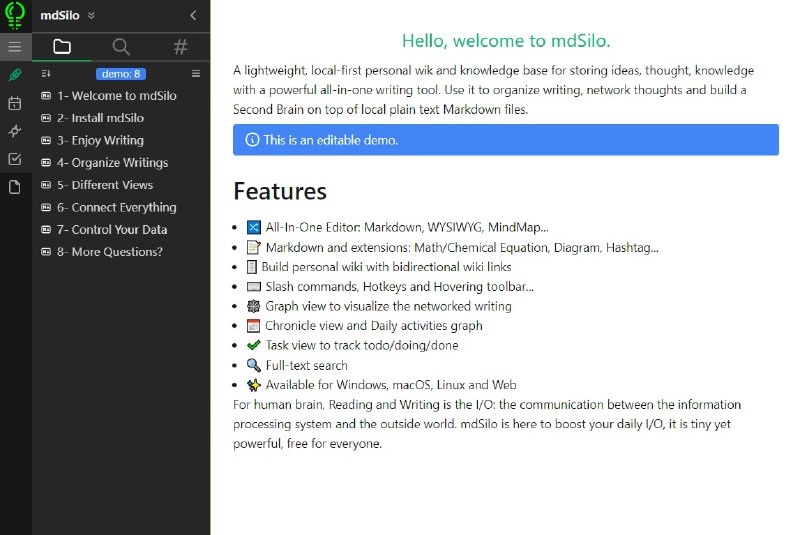Open the Task view checkbox icon

coord(15,159)
